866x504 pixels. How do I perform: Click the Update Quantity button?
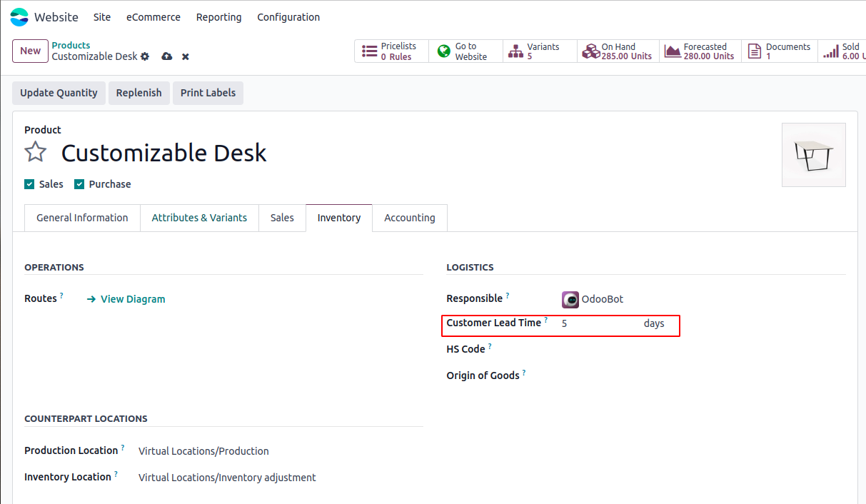59,93
